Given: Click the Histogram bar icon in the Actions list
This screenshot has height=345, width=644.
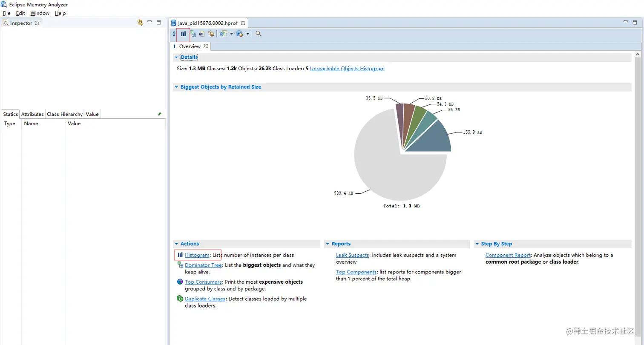Looking at the screenshot, I should (x=180, y=255).
